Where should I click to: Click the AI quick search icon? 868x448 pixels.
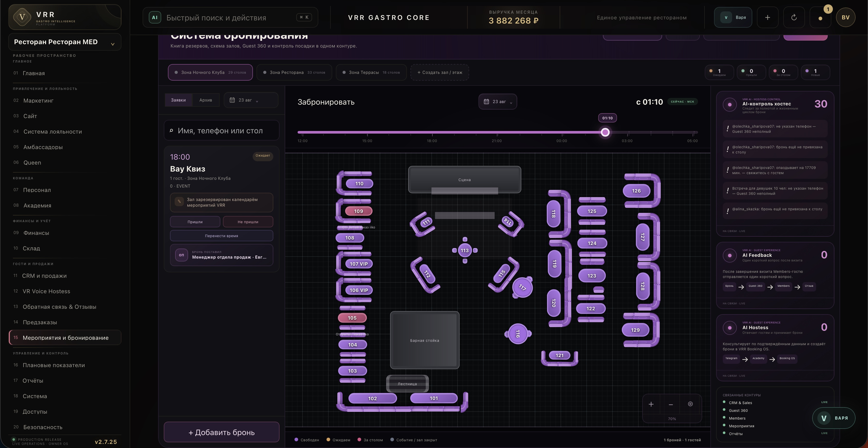pos(155,18)
